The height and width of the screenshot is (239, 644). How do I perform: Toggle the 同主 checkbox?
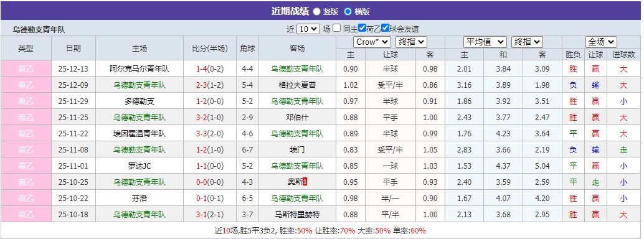coord(337,28)
